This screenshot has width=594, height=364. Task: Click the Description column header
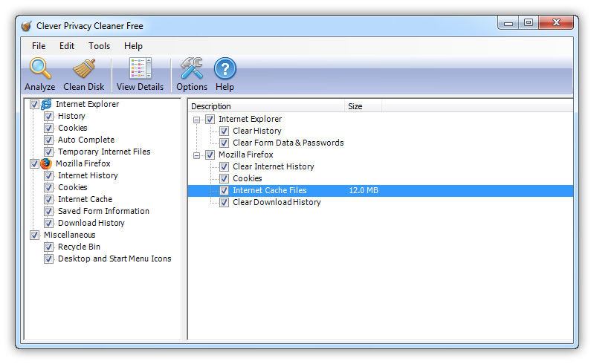[x=266, y=106]
